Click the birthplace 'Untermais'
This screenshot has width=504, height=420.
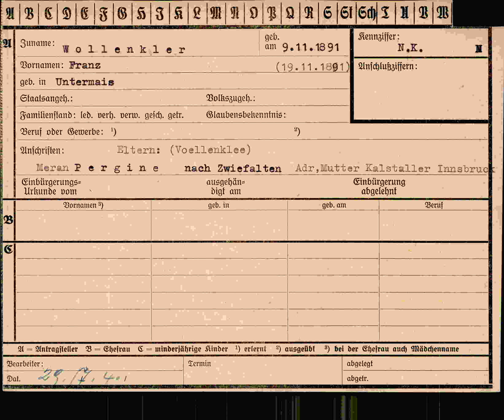[x=85, y=82]
